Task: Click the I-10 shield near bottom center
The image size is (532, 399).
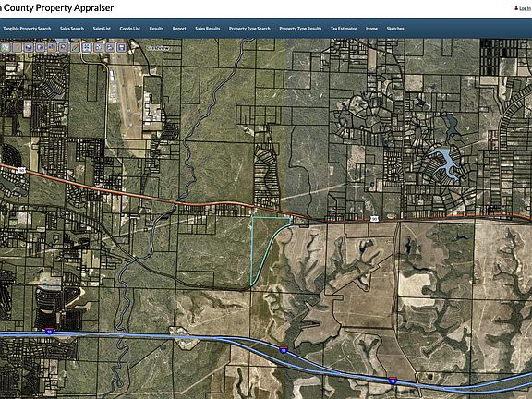Action: coord(284,349)
